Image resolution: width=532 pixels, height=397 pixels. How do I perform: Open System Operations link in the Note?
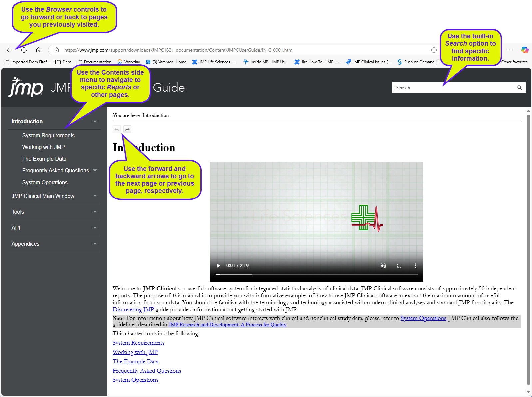coord(423,318)
